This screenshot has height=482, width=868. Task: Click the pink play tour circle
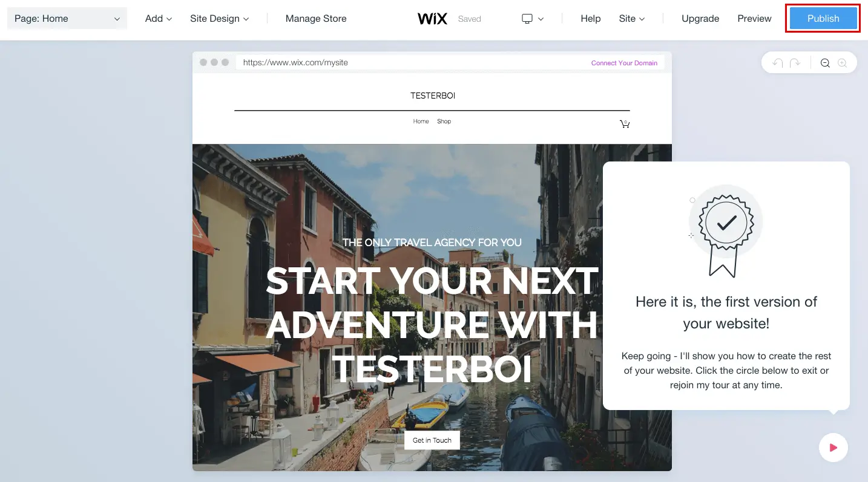[833, 448]
